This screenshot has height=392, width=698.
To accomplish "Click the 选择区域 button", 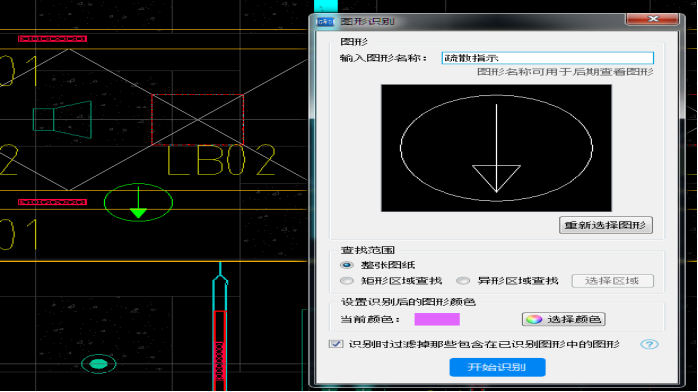I will pos(613,281).
